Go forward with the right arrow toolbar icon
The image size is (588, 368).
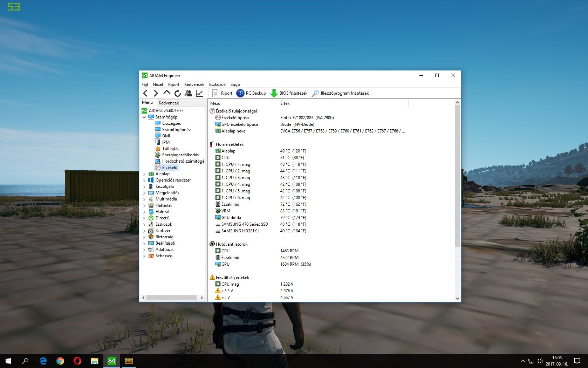pos(156,93)
